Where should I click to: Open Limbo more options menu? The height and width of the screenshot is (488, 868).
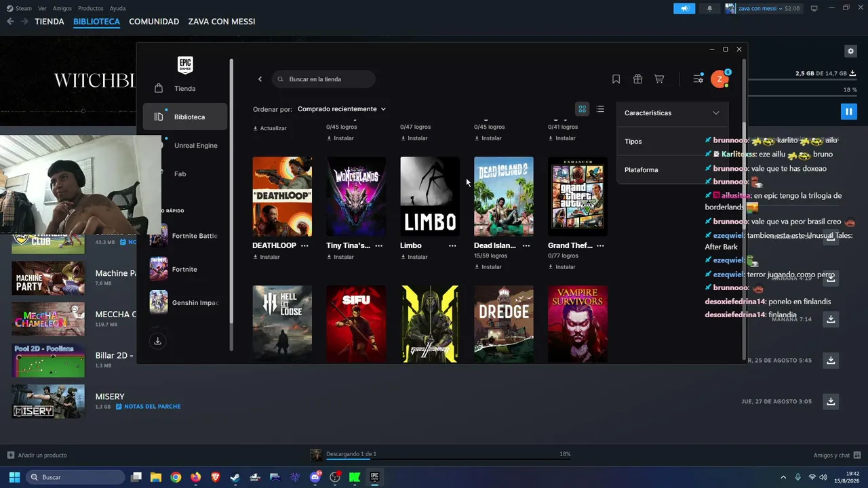click(x=452, y=245)
